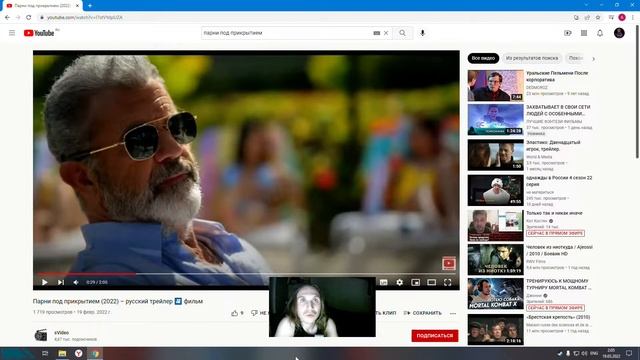Select the 'Все видео' filter chip
Screen dimensions: 640x360
pyautogui.click(x=483, y=58)
